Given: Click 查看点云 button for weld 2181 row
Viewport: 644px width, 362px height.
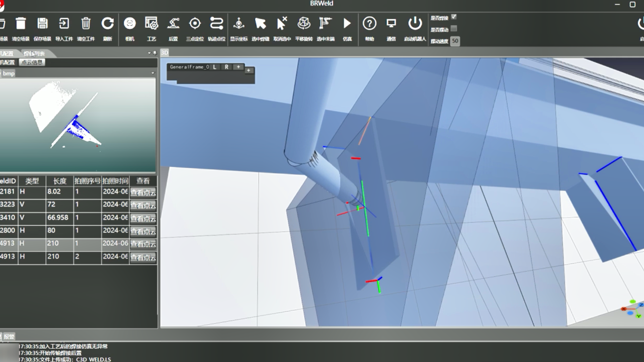Looking at the screenshot, I should 143,192.
